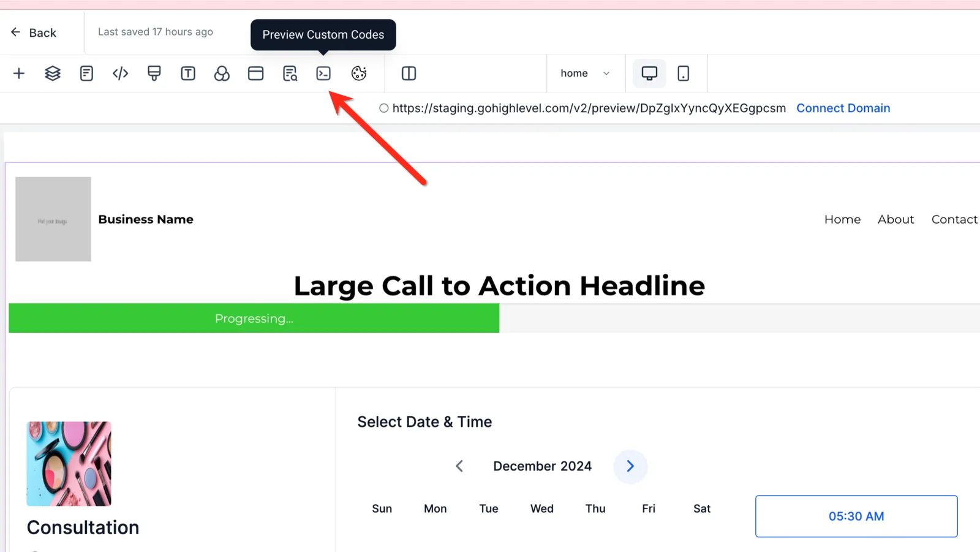The width and height of the screenshot is (980, 552).
Task: Select the About navigation item
Action: pyautogui.click(x=895, y=219)
